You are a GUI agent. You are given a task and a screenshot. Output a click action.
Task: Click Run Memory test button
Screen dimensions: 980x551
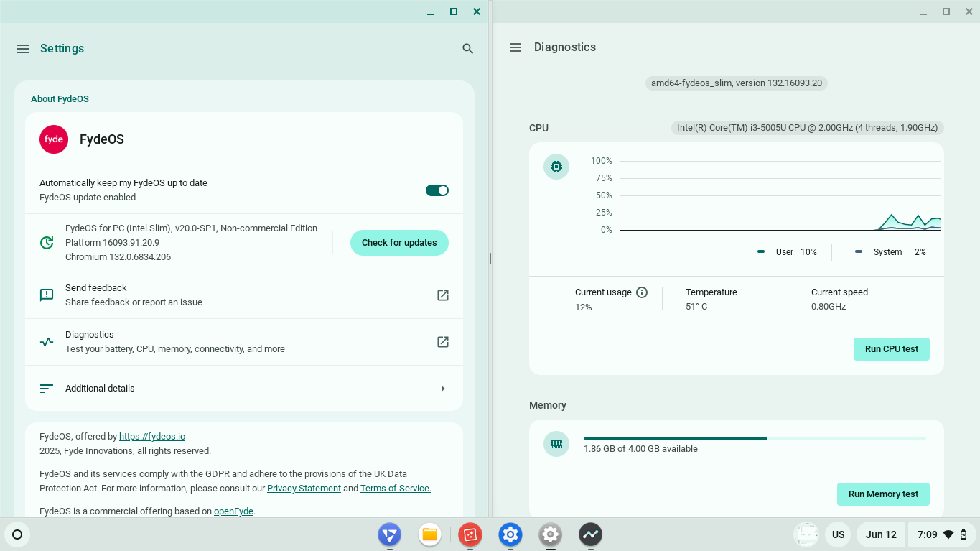tap(883, 494)
